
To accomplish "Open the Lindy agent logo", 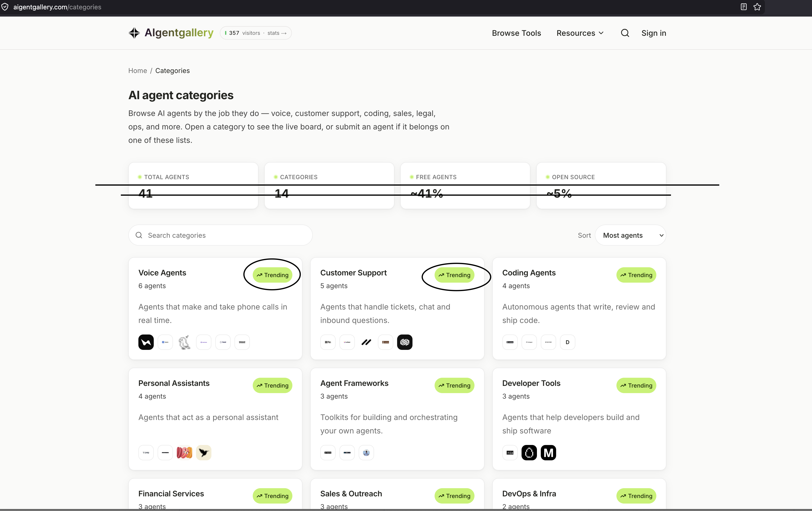I will (146, 453).
